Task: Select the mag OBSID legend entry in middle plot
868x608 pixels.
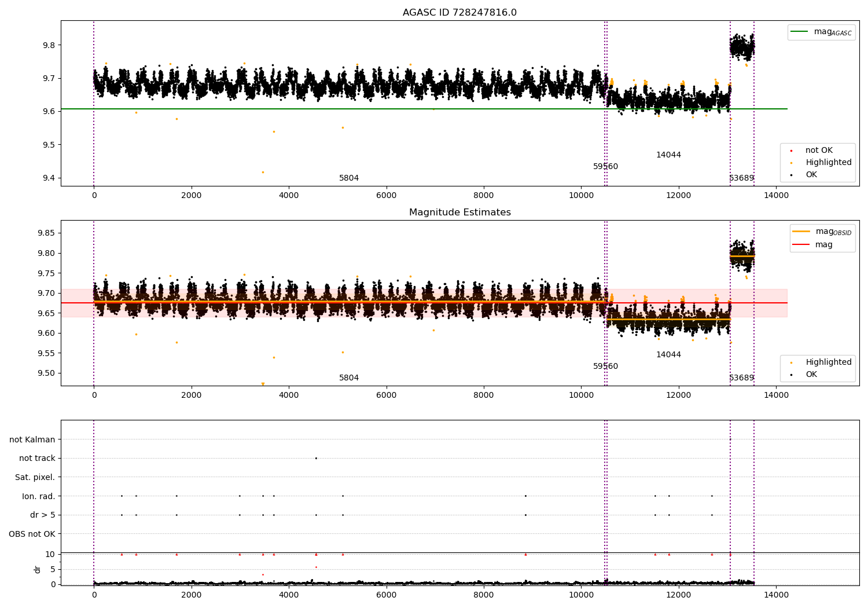Action: pyautogui.click(x=822, y=232)
